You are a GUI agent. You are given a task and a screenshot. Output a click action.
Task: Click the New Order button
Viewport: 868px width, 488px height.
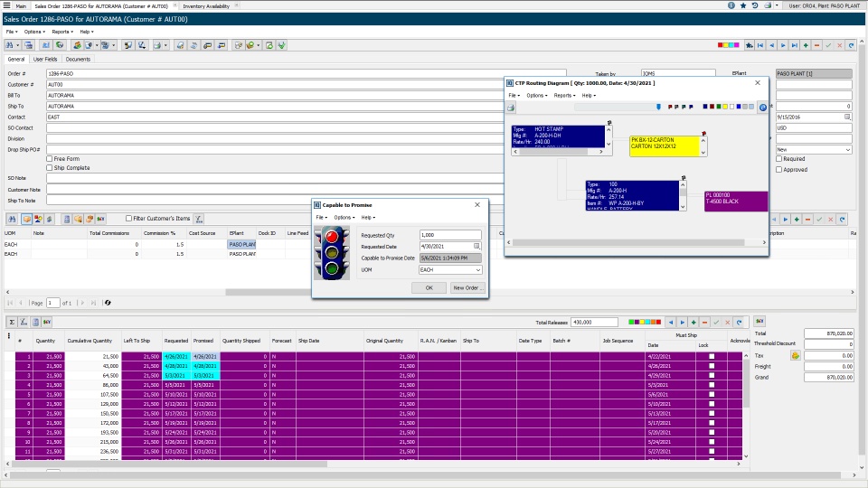[467, 287]
